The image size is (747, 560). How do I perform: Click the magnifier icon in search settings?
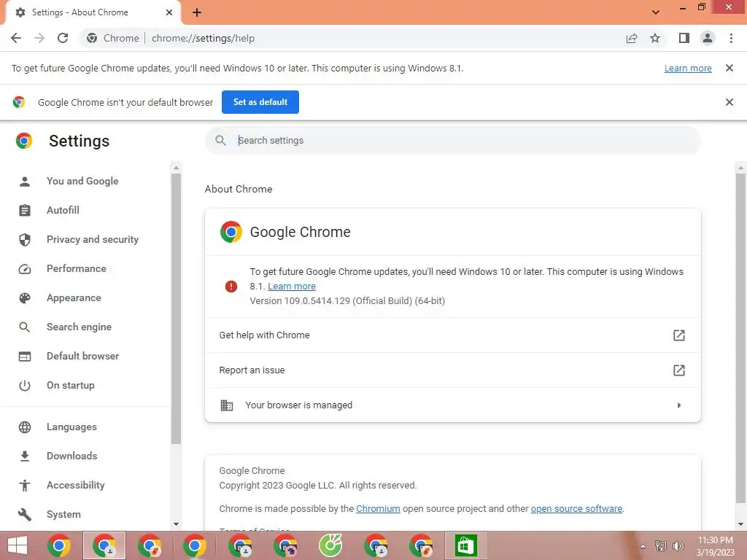click(x=220, y=141)
